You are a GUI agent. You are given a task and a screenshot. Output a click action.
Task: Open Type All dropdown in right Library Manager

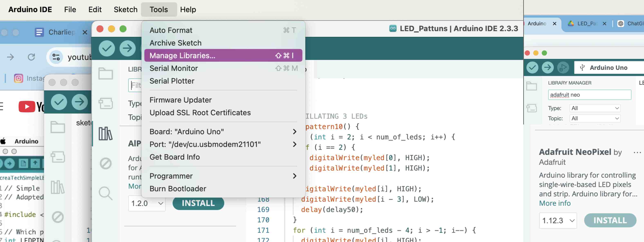[595, 108]
